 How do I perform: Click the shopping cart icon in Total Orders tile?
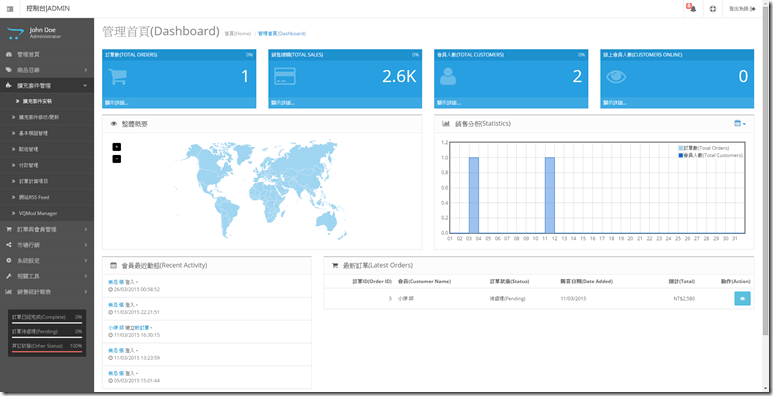click(x=118, y=76)
